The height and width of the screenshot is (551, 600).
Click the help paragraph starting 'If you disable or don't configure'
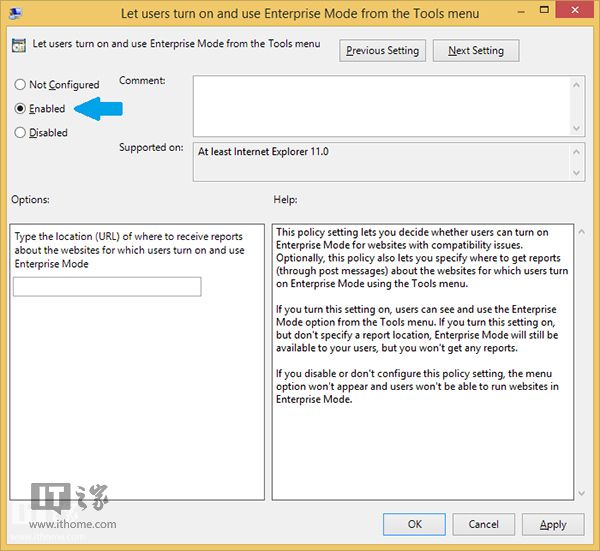[x=417, y=386]
